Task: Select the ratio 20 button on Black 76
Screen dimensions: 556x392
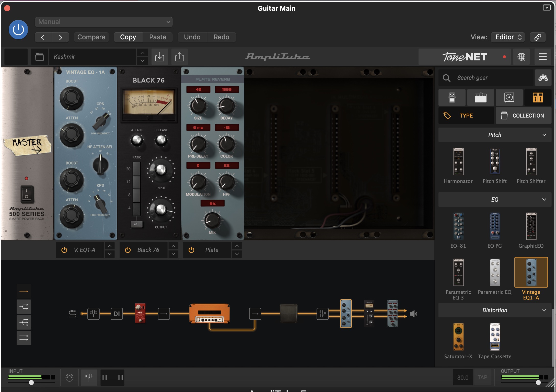Action: [x=137, y=169]
